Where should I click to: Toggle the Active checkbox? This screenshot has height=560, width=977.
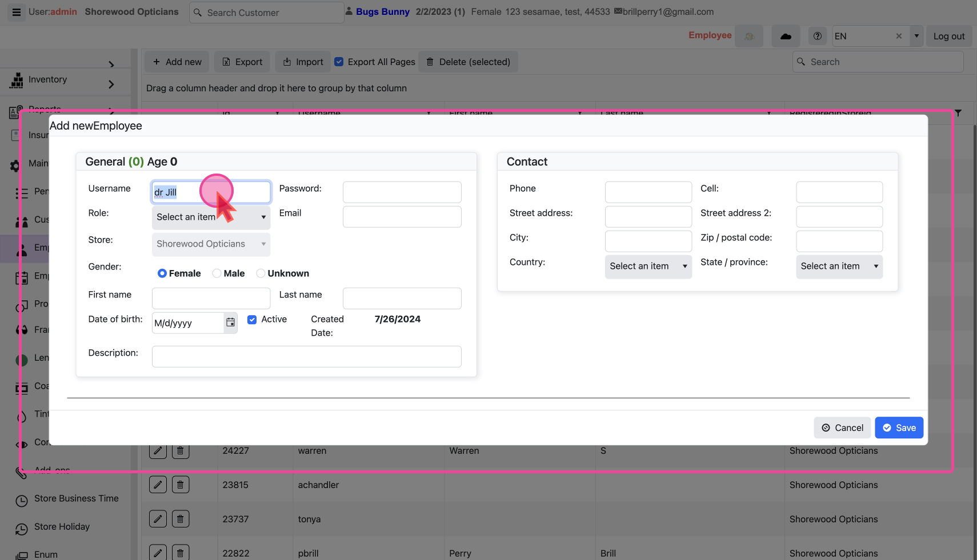(x=252, y=320)
